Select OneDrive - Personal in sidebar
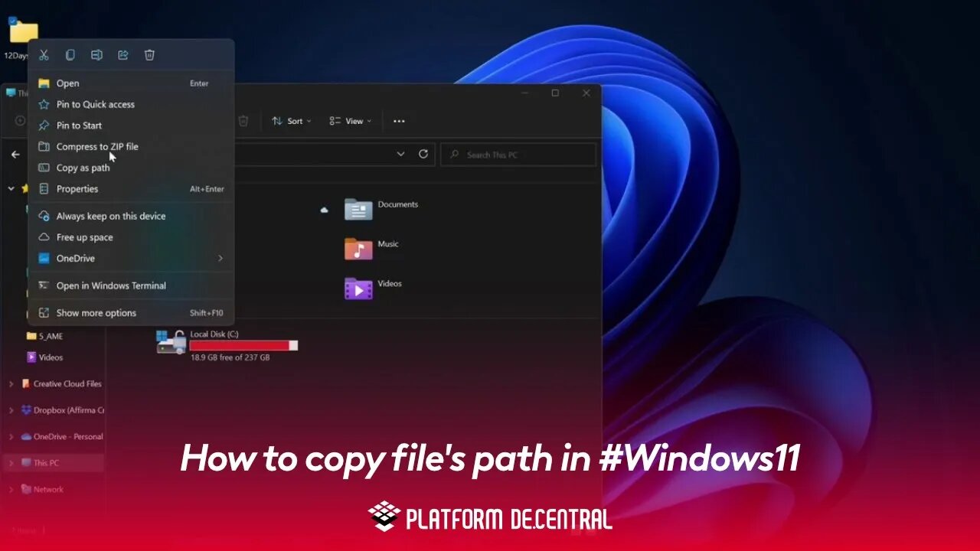Viewport: 980px width, 551px height. click(62, 437)
